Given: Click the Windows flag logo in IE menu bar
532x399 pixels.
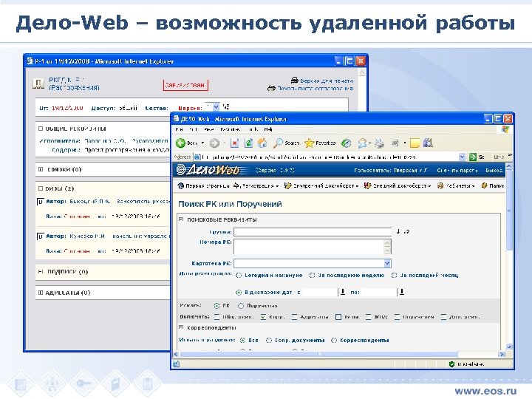Looking at the screenshot, I should [x=505, y=129].
